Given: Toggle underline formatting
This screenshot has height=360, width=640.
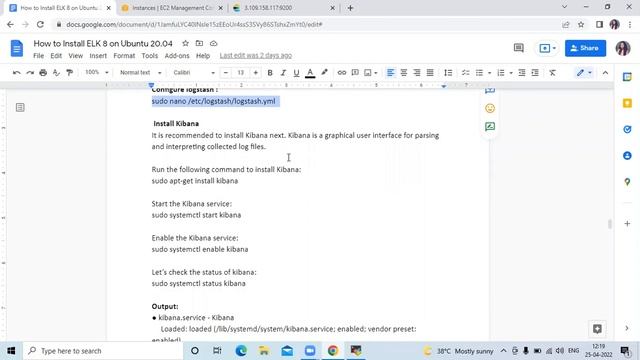Looking at the screenshot, I should coord(296,73).
